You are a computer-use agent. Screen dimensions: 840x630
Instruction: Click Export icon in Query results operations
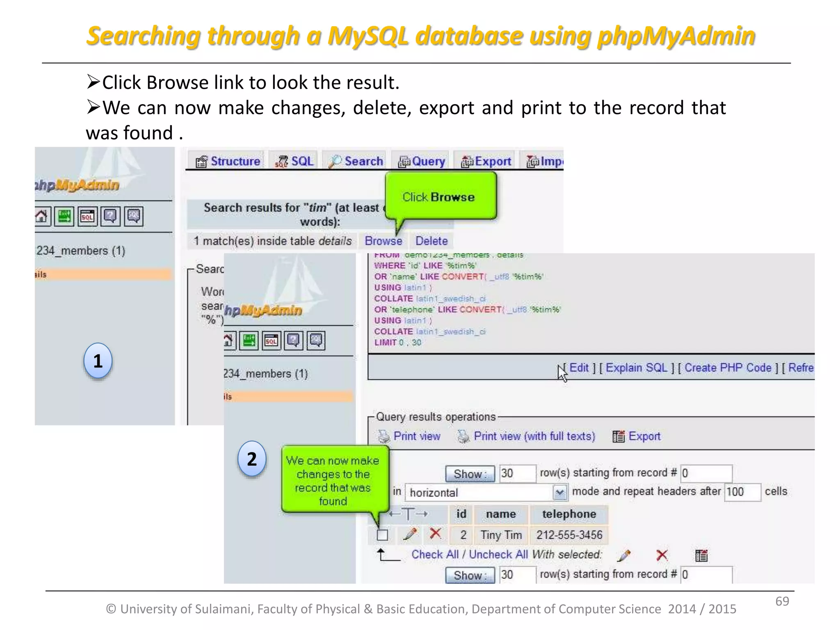[619, 436]
